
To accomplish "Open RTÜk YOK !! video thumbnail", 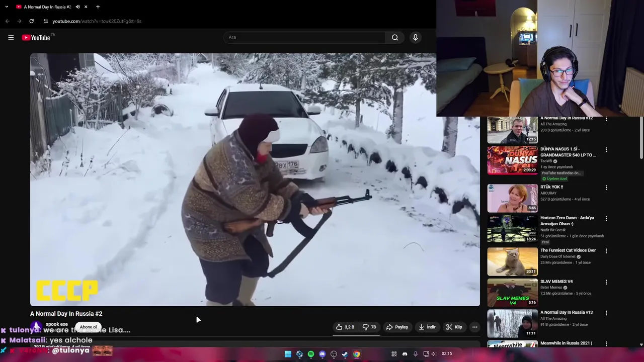I will point(512,198).
